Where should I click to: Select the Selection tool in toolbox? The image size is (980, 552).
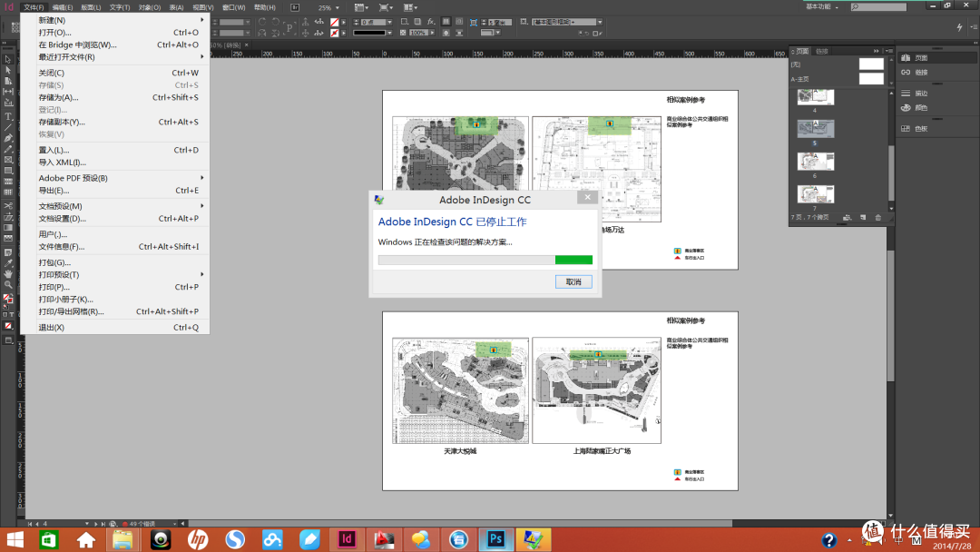(8, 59)
